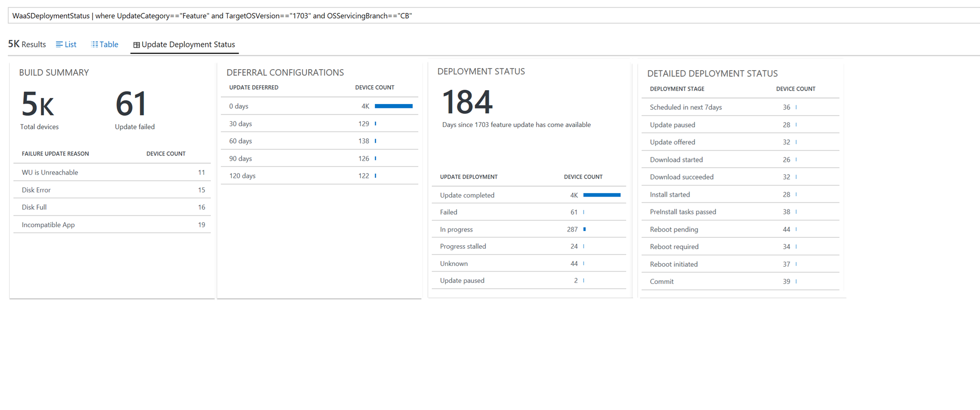980x410 pixels.
Task: Open the Reboot pending stage row
Action: point(740,230)
